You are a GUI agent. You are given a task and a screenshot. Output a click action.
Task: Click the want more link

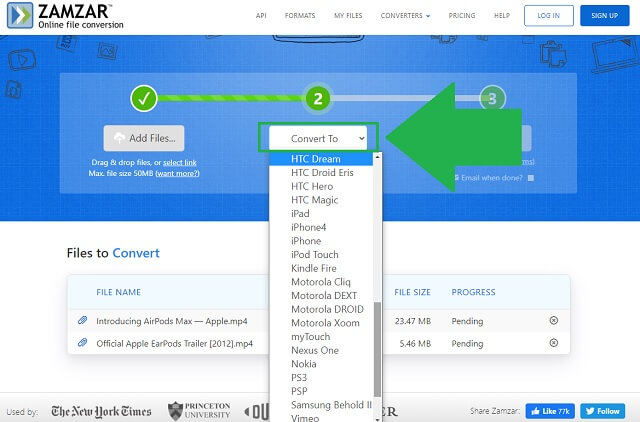click(x=178, y=173)
